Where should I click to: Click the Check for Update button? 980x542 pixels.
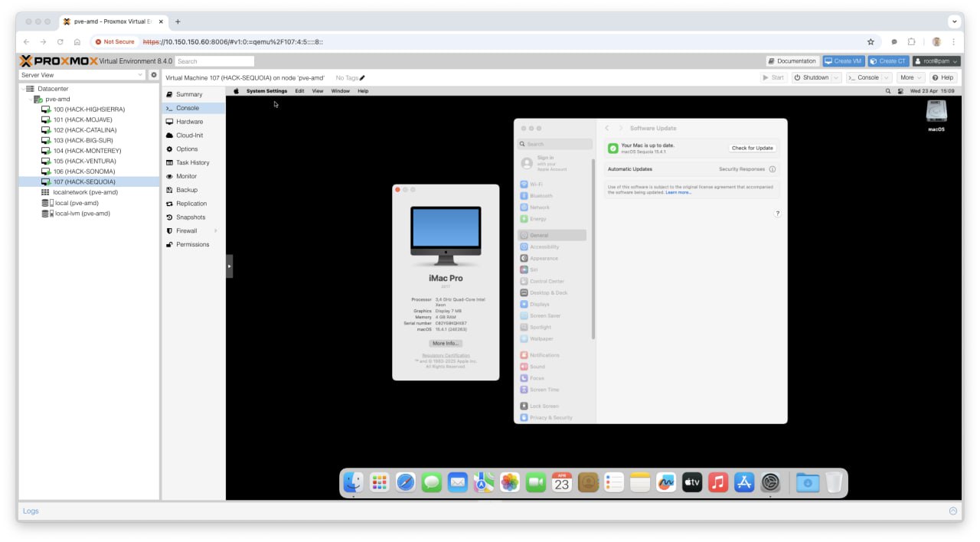coord(753,148)
